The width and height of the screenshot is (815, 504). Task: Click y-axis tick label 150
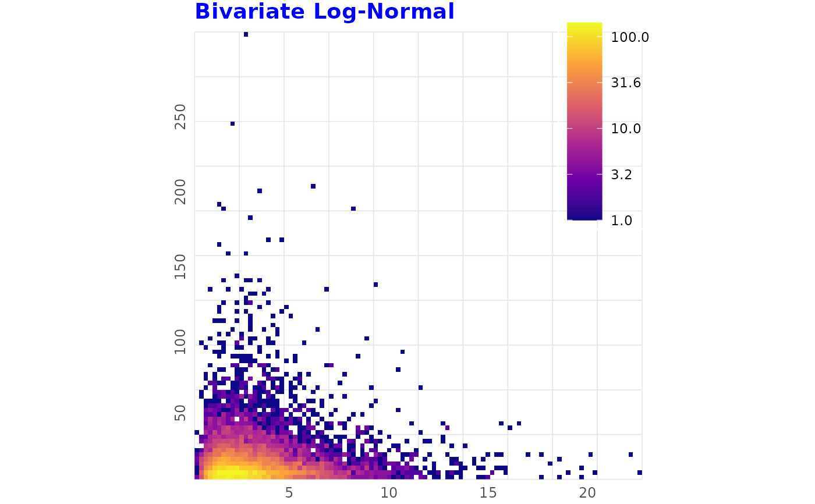click(x=181, y=266)
